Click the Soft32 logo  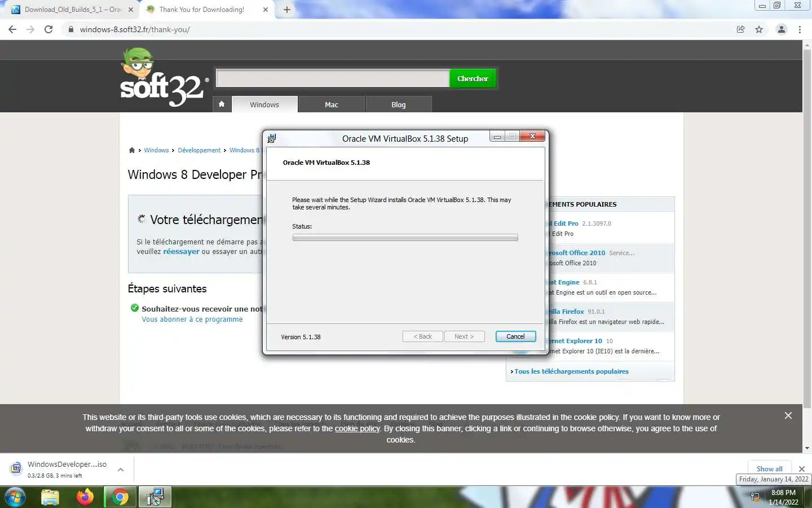tap(164, 78)
